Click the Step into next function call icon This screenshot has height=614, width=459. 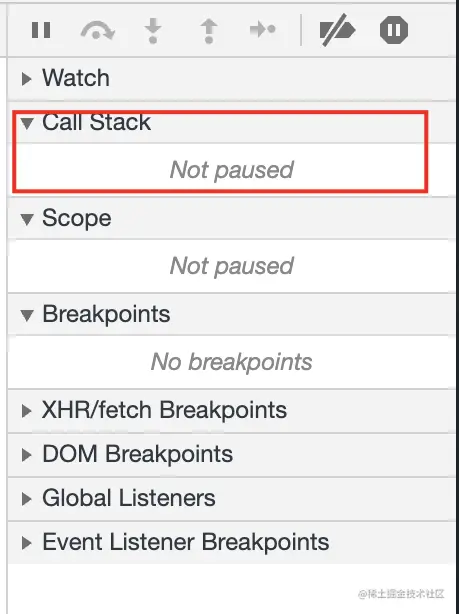pos(153,30)
